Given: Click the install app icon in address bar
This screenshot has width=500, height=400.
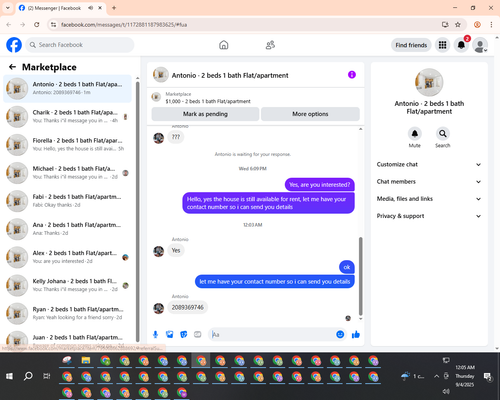Looking at the screenshot, I should coord(445,25).
